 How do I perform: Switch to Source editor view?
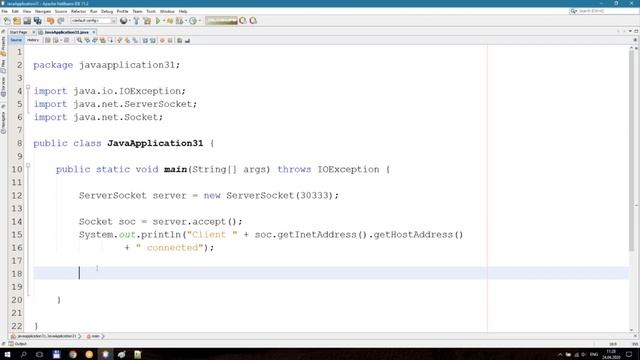16,40
